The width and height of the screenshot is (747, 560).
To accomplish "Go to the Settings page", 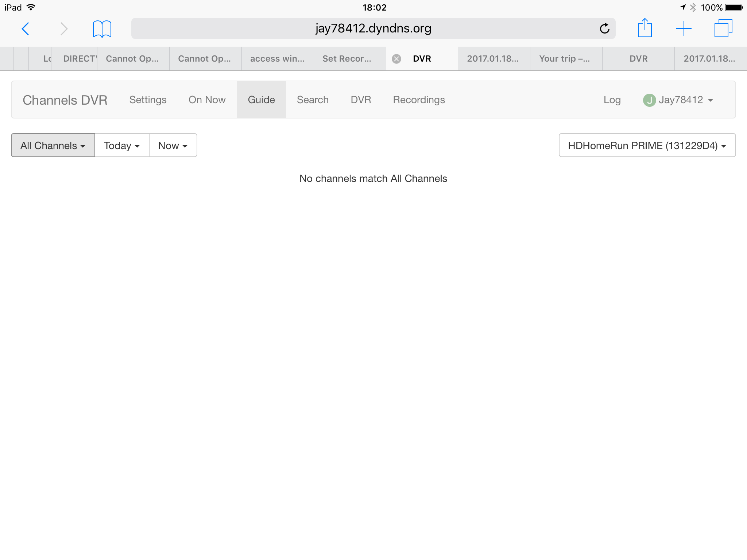I will [x=148, y=100].
